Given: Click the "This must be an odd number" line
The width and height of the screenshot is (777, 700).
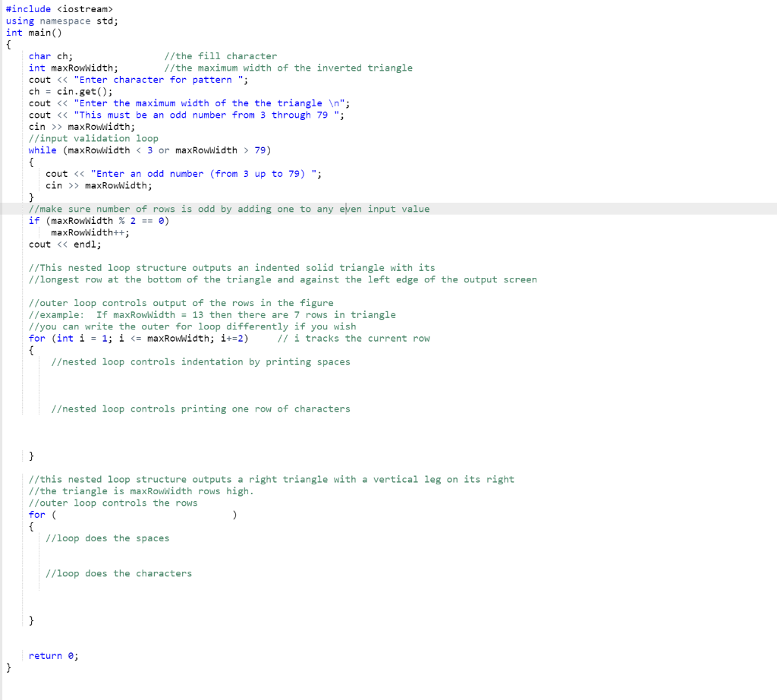Looking at the screenshot, I should (187, 115).
